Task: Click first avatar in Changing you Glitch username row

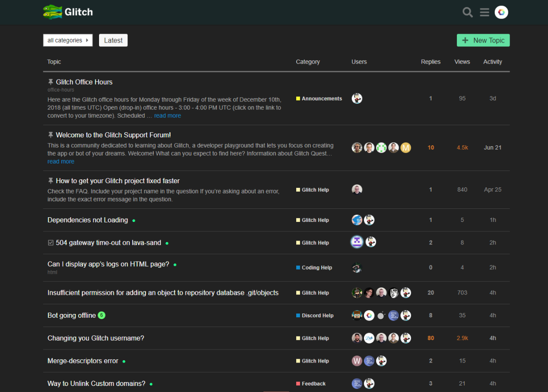Action: pos(357,338)
